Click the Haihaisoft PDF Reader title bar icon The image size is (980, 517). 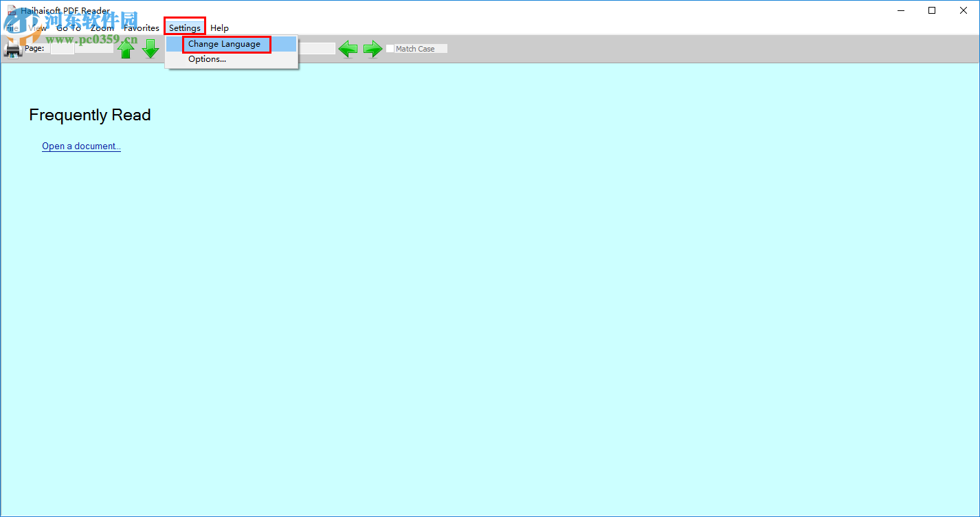[12, 10]
